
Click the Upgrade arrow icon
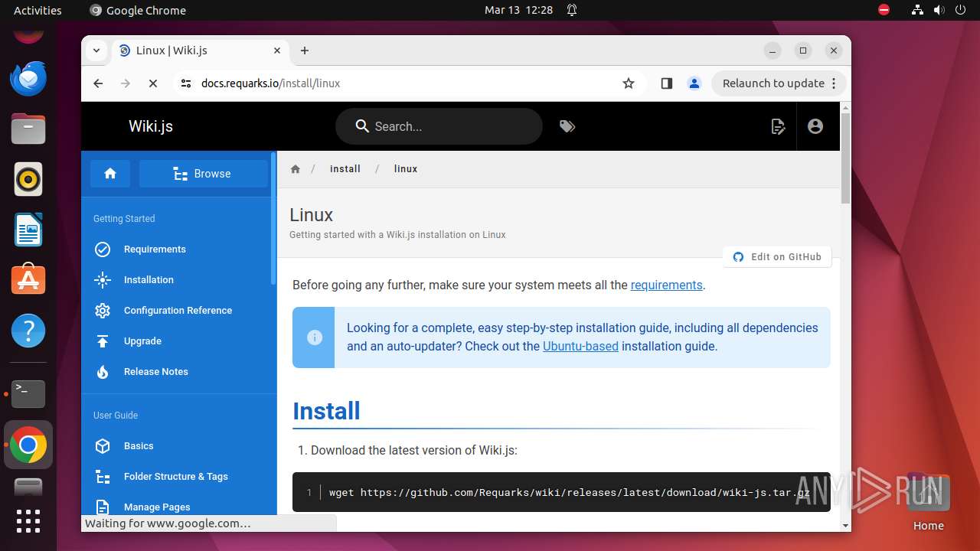[x=103, y=341]
